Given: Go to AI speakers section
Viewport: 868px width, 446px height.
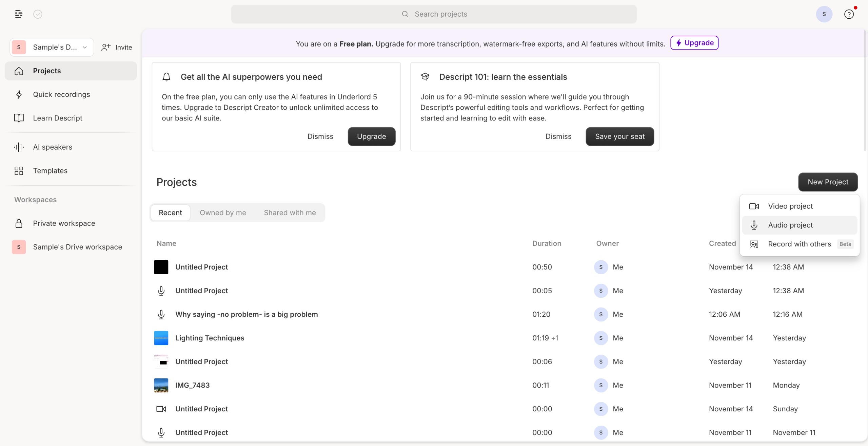Looking at the screenshot, I should [53, 147].
